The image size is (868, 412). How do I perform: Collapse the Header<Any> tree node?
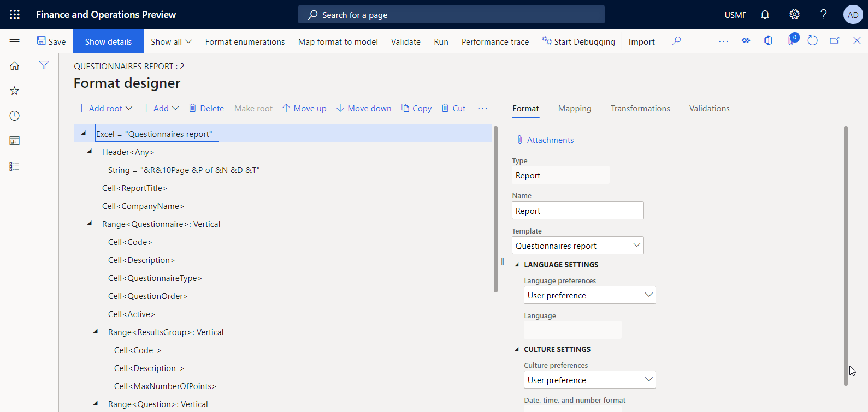click(x=90, y=152)
